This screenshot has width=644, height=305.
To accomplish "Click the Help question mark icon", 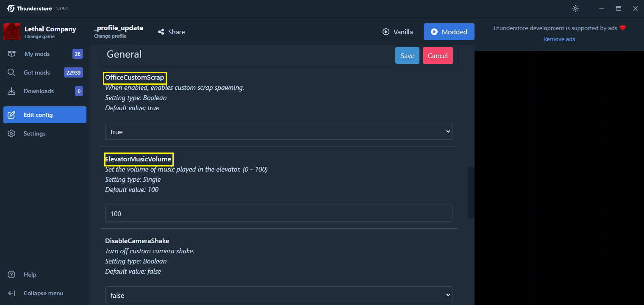I will click(x=11, y=274).
